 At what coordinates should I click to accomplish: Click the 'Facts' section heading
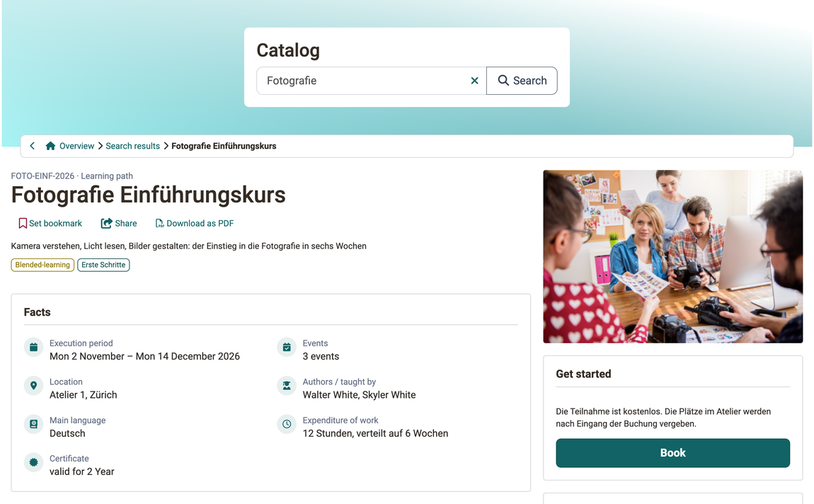pos(38,312)
